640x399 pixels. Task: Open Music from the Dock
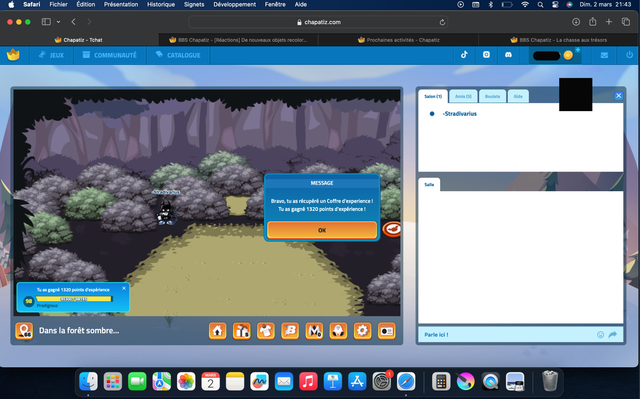coord(308,382)
